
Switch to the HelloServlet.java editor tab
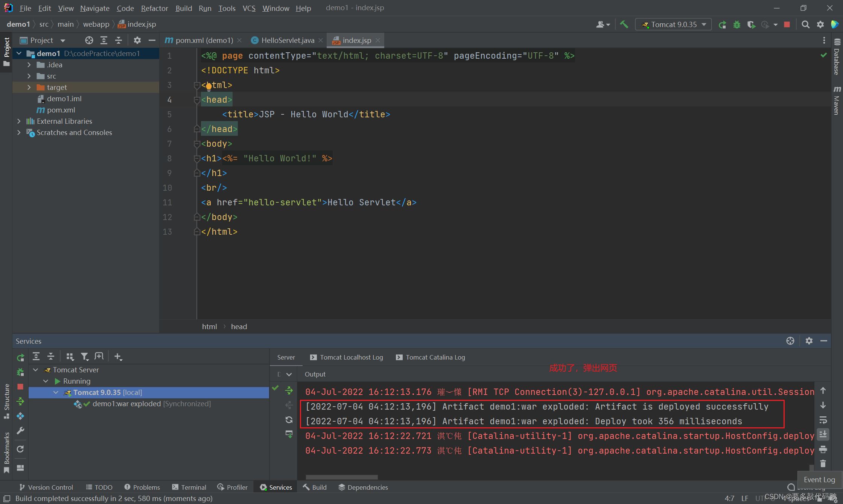[x=287, y=40]
